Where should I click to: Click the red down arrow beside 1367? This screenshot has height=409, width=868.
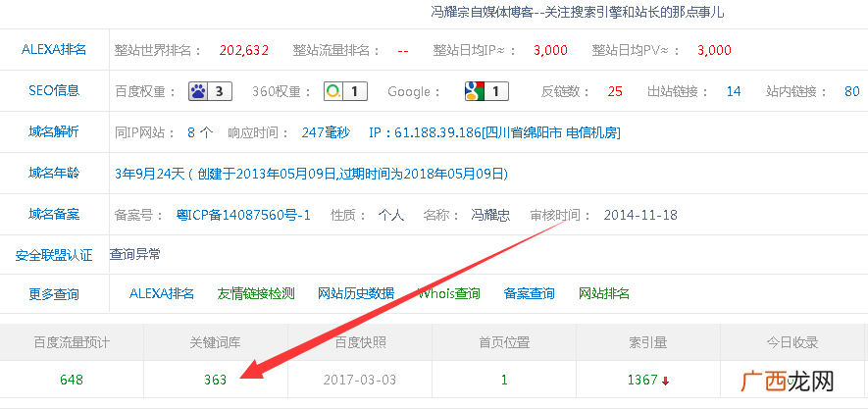pyautogui.click(x=665, y=381)
